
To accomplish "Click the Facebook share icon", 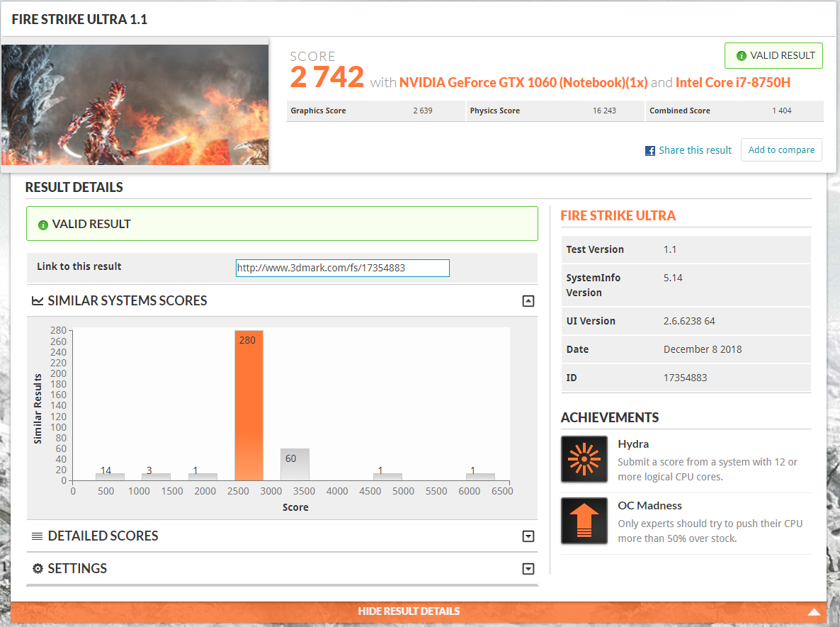I will (x=649, y=151).
